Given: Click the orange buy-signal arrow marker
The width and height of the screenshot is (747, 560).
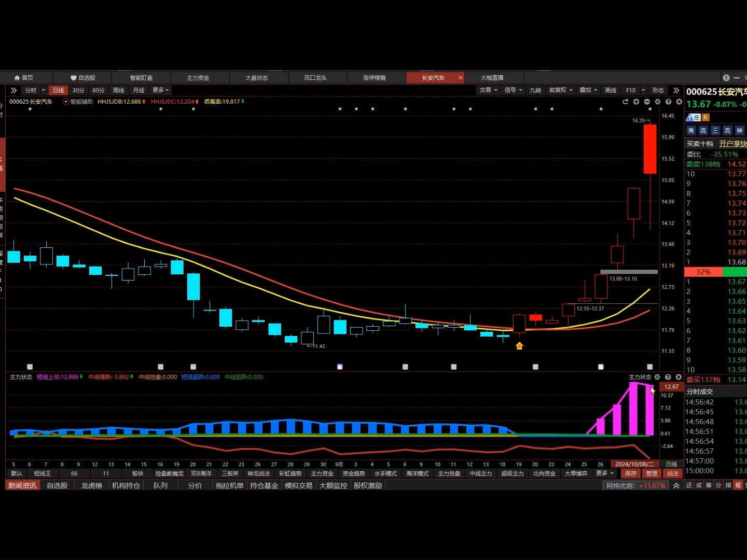Looking at the screenshot, I should pyautogui.click(x=519, y=346).
